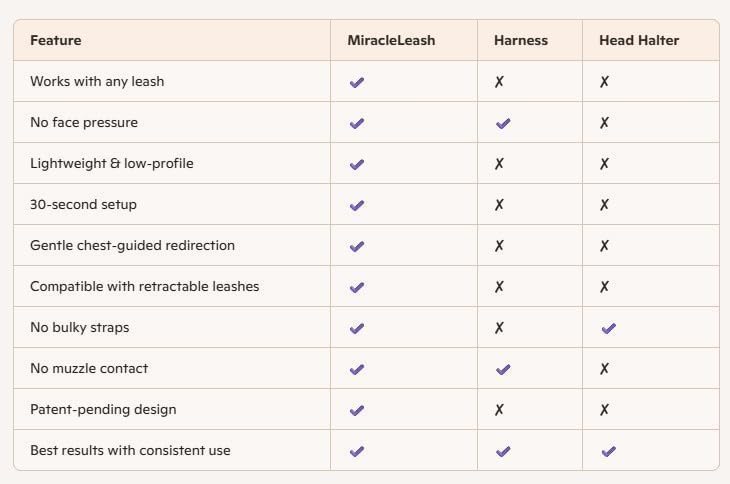Select the Head Halter column header
This screenshot has width=730, height=484.
(x=639, y=40)
